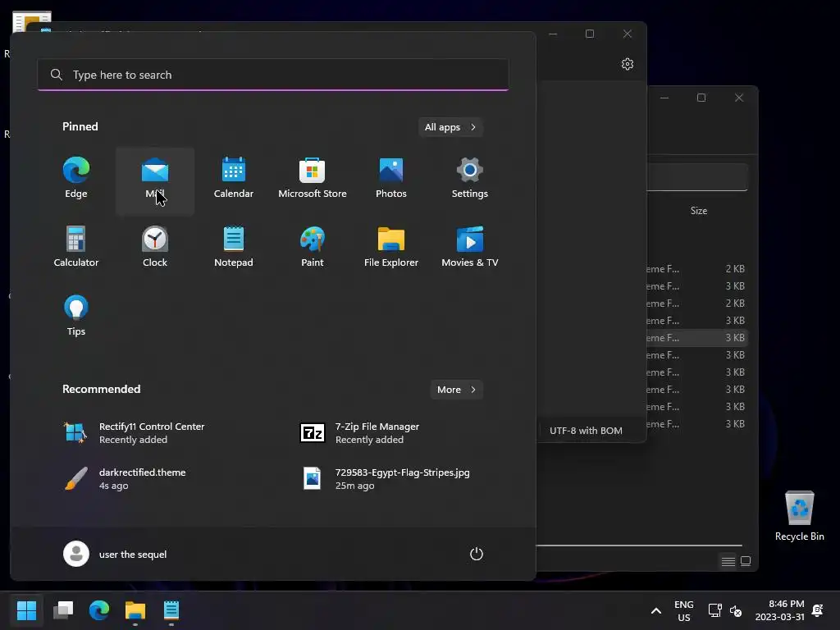
Task: Open the Calculator app
Action: point(76,248)
